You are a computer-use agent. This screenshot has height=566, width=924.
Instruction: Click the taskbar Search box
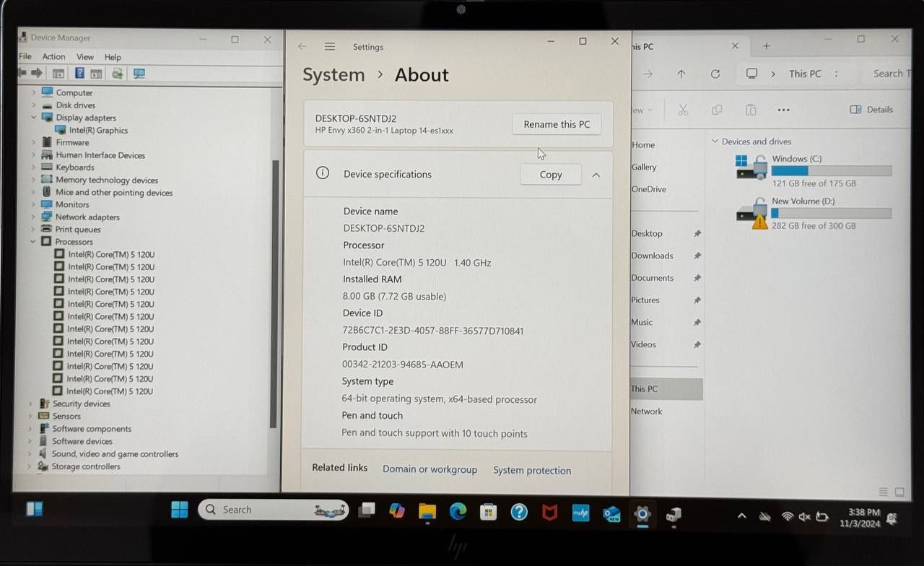[x=273, y=510]
